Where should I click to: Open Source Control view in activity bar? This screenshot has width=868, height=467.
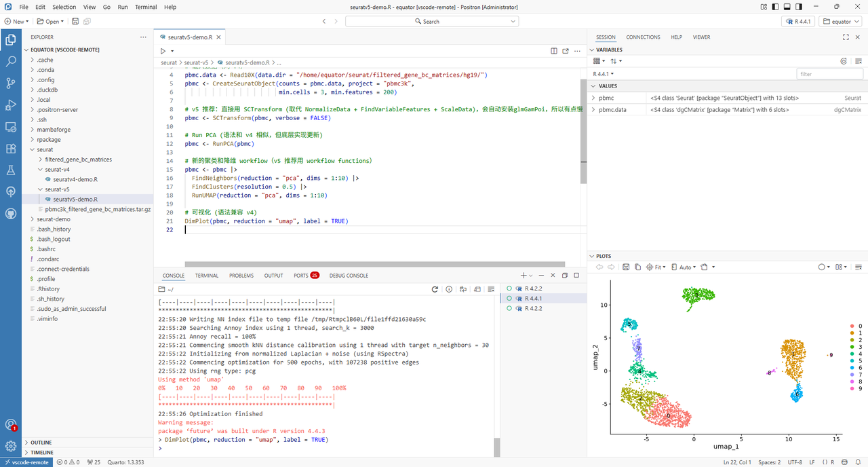click(11, 83)
